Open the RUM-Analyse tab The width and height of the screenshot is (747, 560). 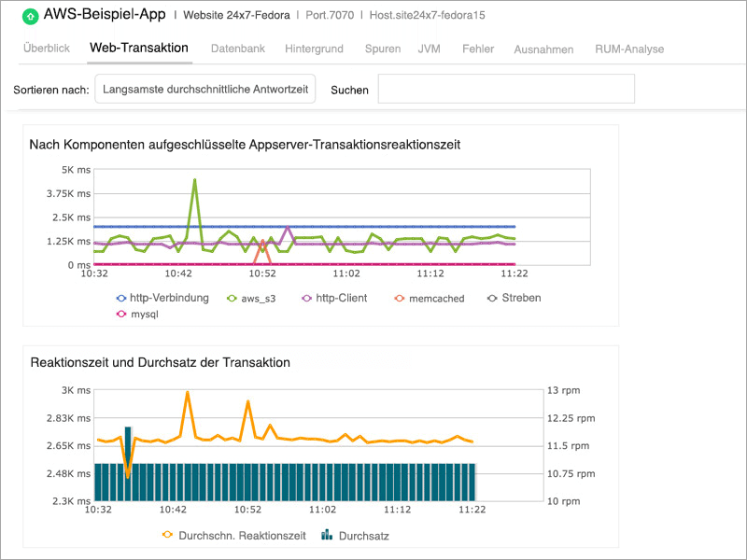pyautogui.click(x=629, y=49)
